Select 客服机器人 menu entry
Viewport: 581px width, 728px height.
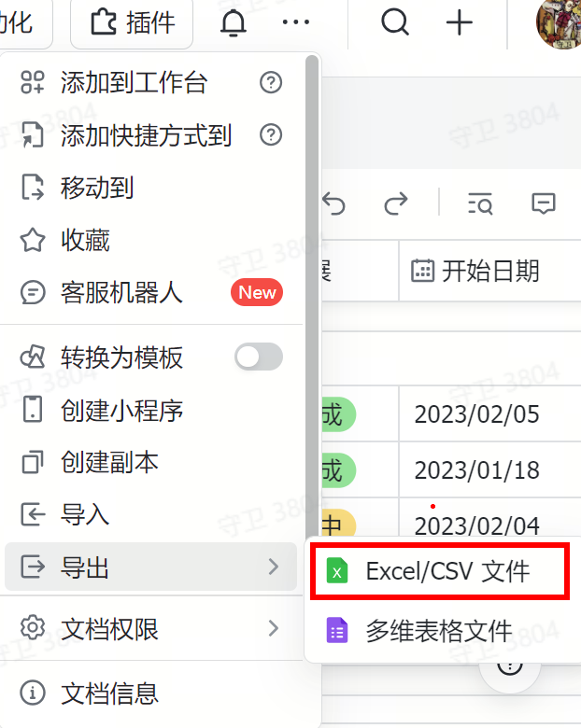tap(150, 293)
